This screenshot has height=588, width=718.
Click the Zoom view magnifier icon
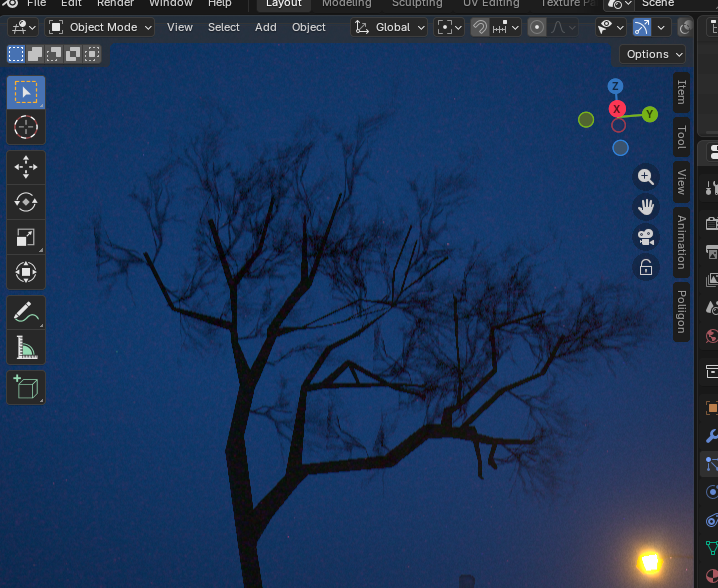[646, 177]
